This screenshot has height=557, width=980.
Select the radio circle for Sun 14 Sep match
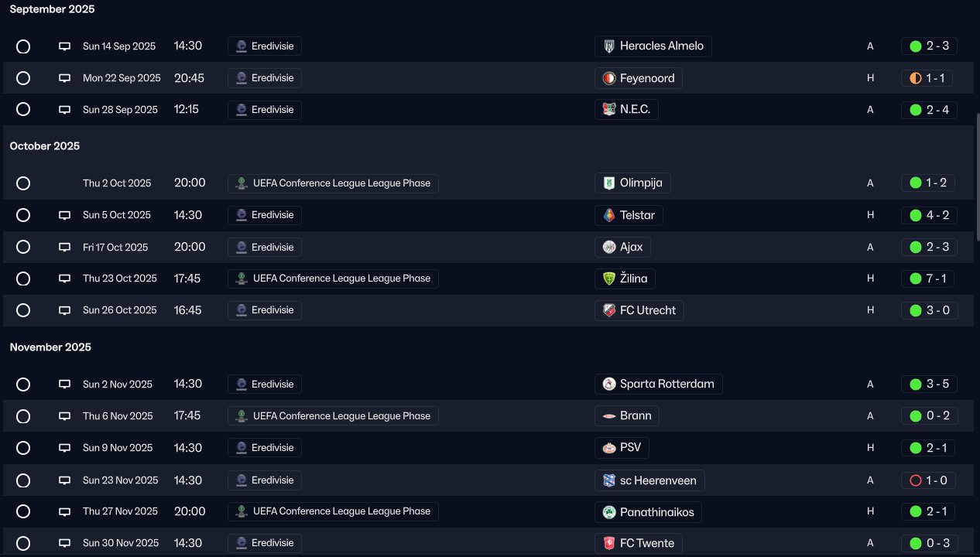[x=23, y=46]
